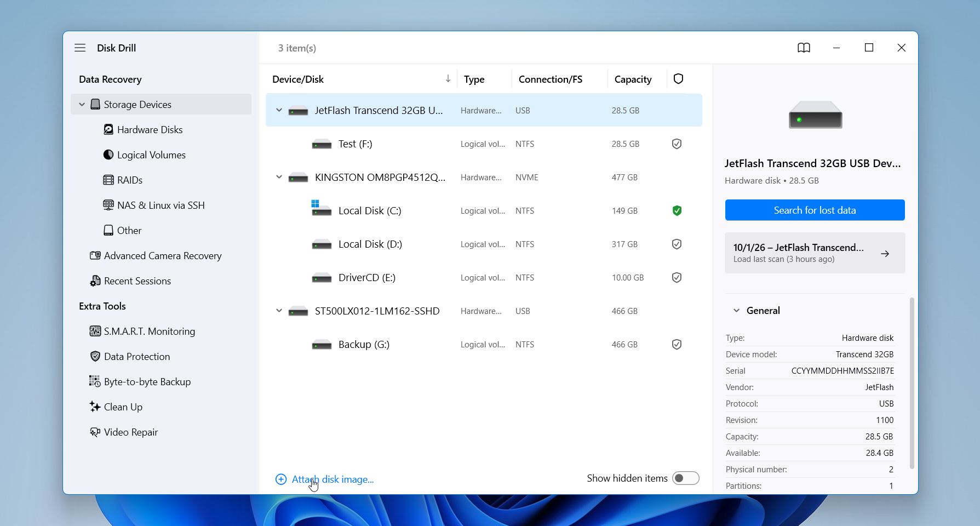
Task: Select the DriverCD (E:) row
Action: (484, 277)
